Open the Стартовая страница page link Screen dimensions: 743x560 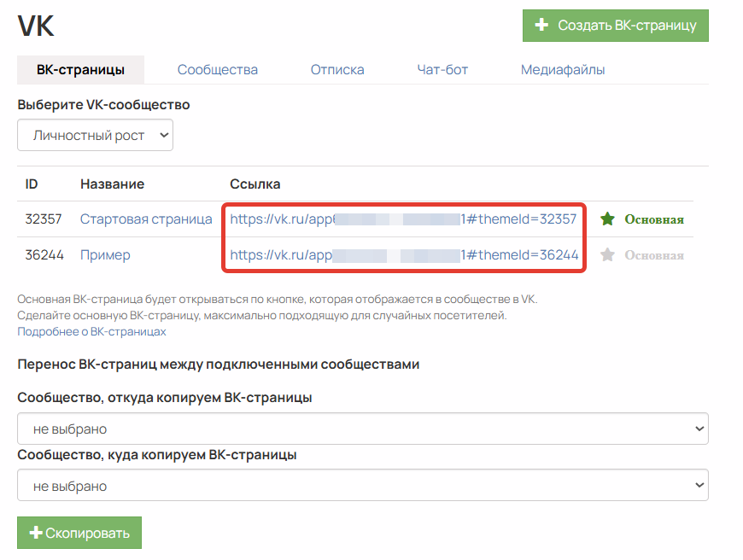[146, 219]
